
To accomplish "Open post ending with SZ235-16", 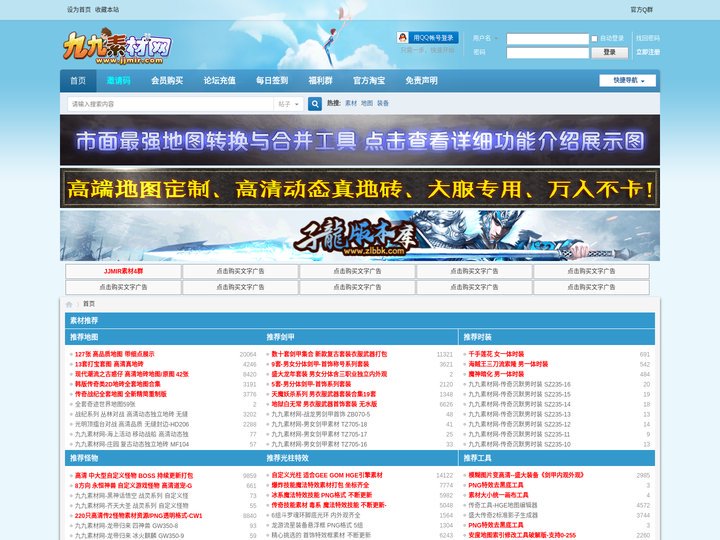I will coord(519,384).
